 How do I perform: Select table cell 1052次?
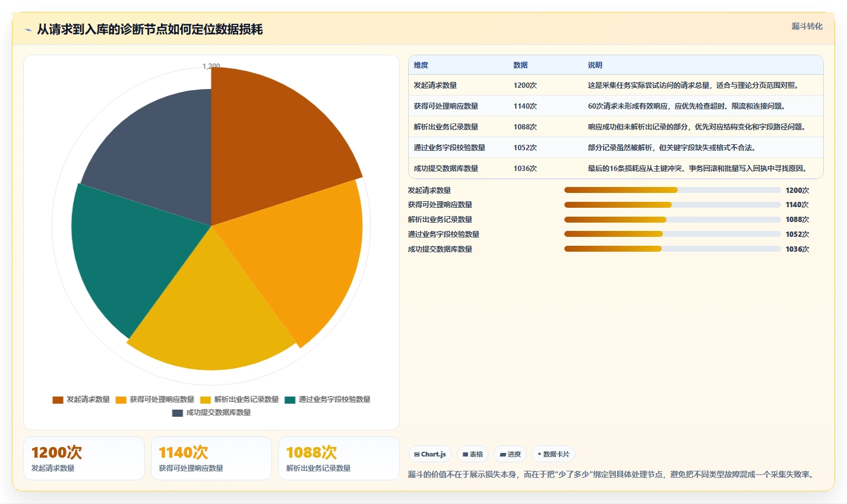[525, 148]
